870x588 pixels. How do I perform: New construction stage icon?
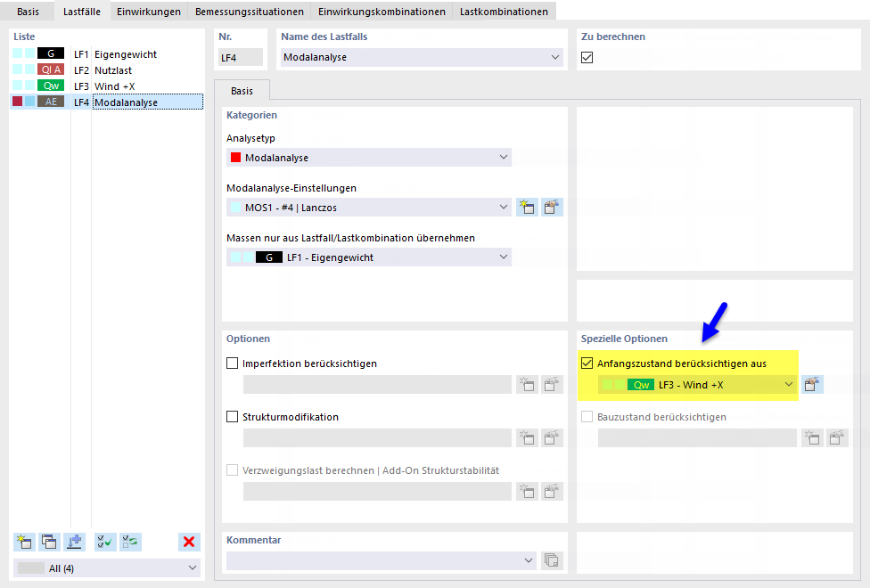[812, 437]
